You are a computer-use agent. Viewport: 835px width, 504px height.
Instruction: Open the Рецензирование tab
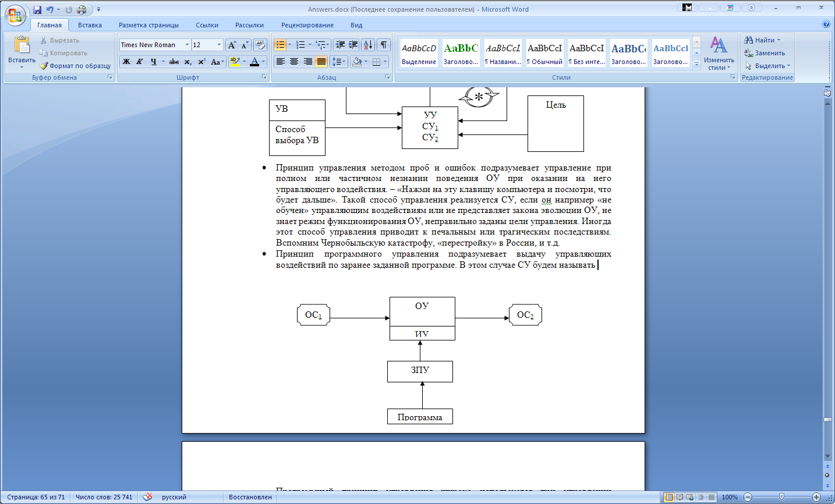307,25
